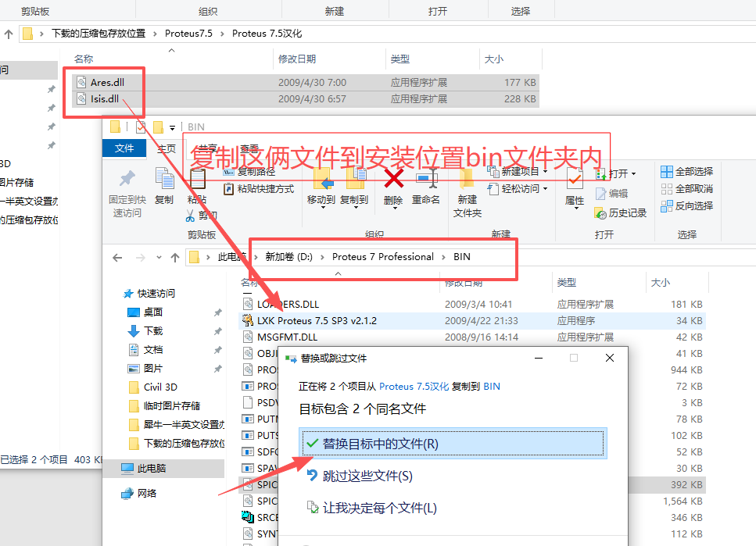Screen dimensions: 756x546
Task: Unpin 下载 from quick access
Action: (217, 330)
